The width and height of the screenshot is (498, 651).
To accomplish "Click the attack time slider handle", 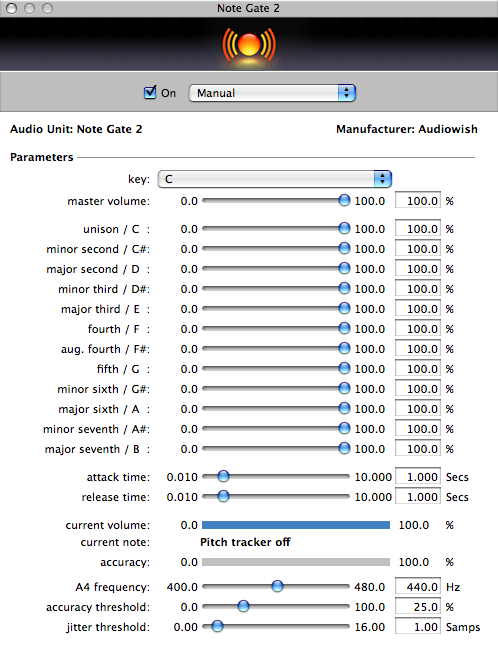I will pos(223,476).
